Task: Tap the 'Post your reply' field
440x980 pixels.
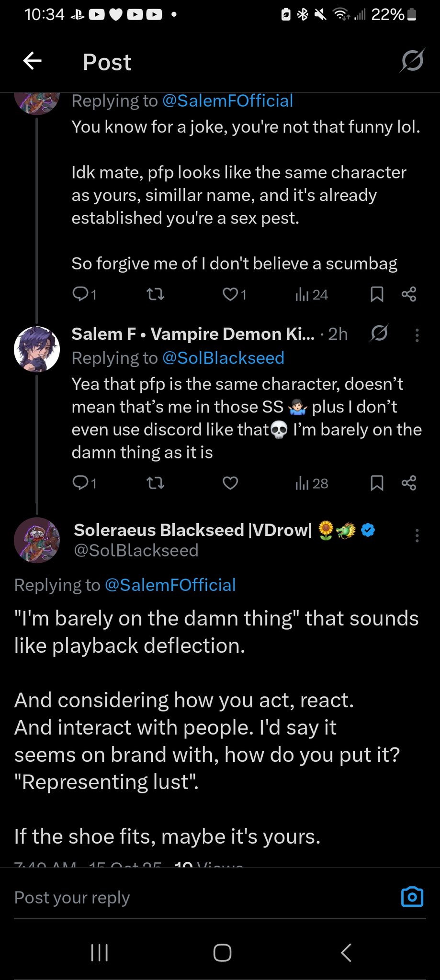Action: point(192,897)
